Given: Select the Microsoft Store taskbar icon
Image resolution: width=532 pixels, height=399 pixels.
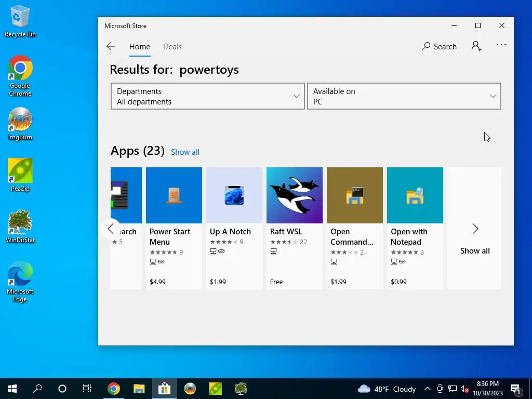Looking at the screenshot, I should click(165, 389).
